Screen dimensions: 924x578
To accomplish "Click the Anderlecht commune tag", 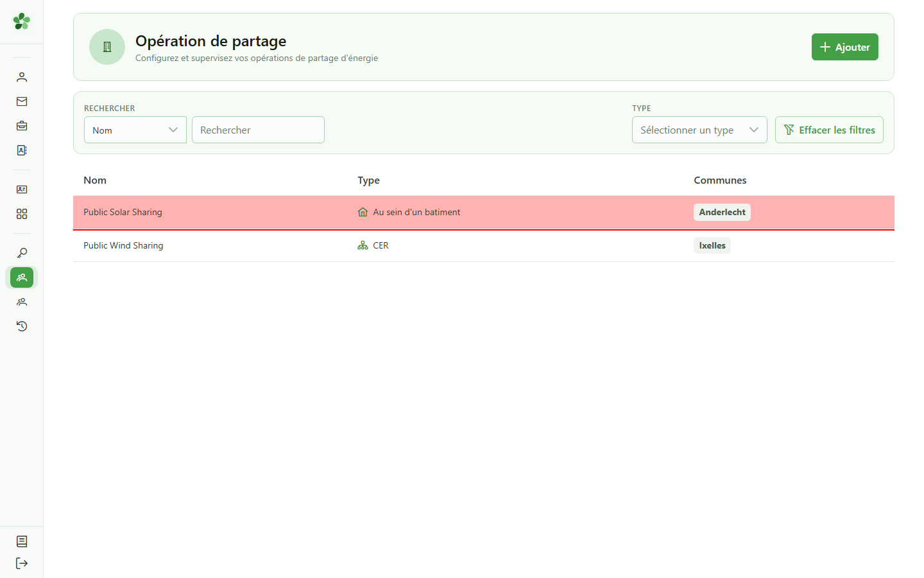I will [x=722, y=212].
